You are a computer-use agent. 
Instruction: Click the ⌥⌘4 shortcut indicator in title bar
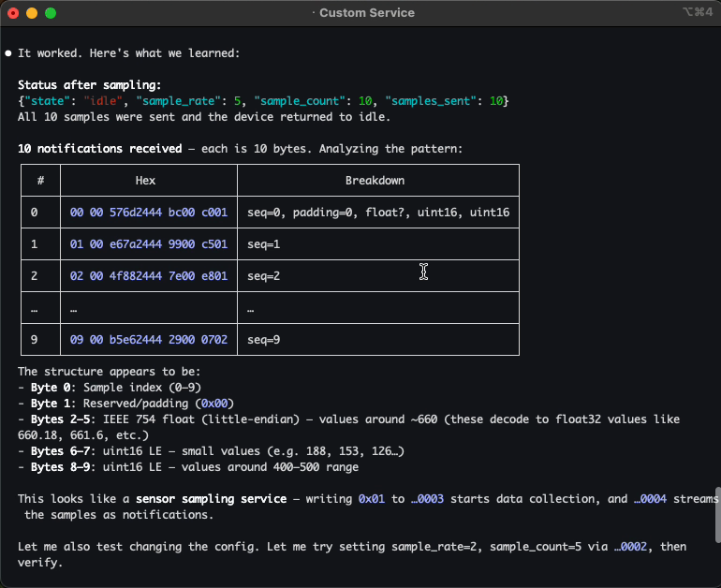click(698, 13)
